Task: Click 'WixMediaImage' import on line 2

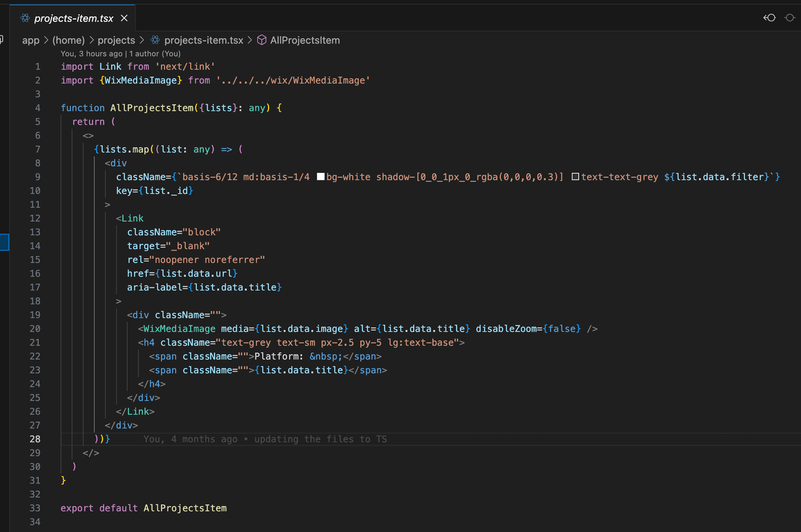Action: pyautogui.click(x=141, y=80)
